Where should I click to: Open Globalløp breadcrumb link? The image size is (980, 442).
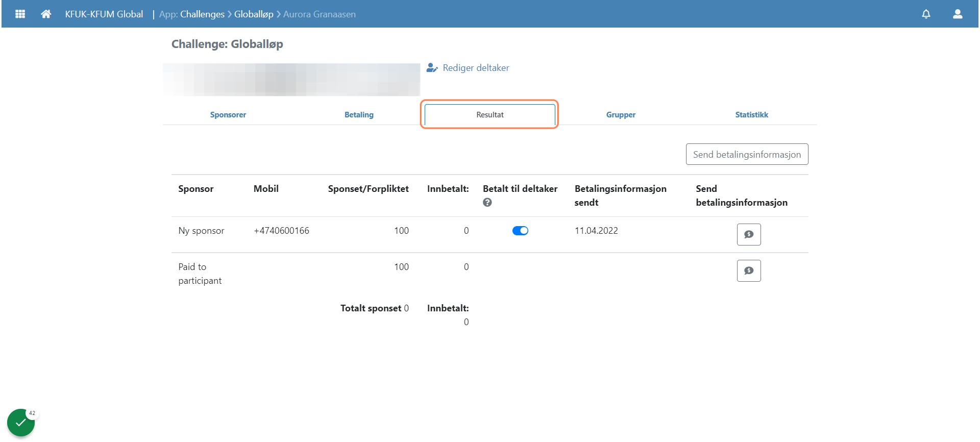[254, 14]
